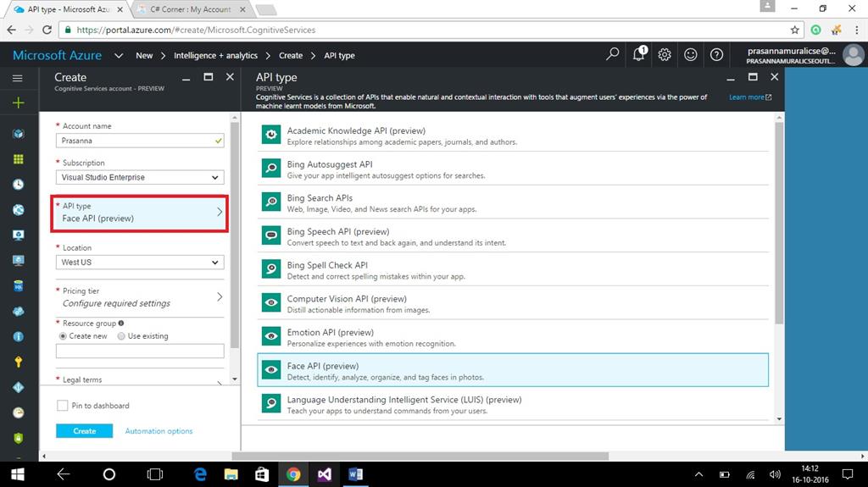The width and height of the screenshot is (868, 487).
Task: Open the cube Resource groups sidebar icon
Action: 19,134
